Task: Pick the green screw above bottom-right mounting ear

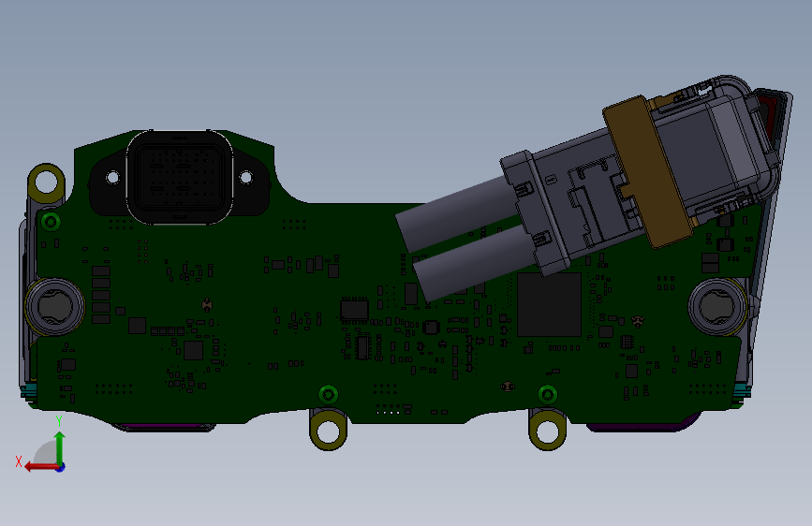Action: [x=547, y=395]
